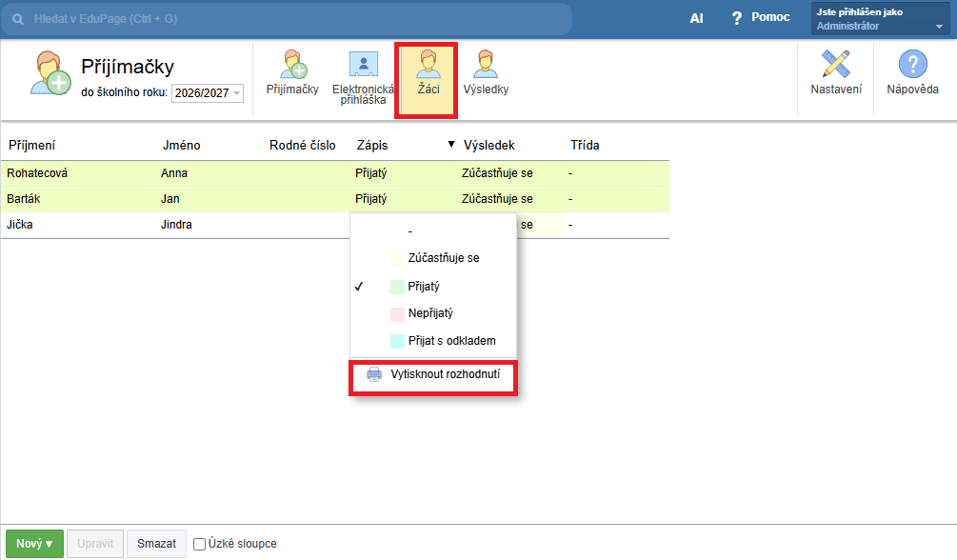The height and width of the screenshot is (560, 957).
Task: Open the school year 2026/2027 dropdown
Action: [208, 93]
